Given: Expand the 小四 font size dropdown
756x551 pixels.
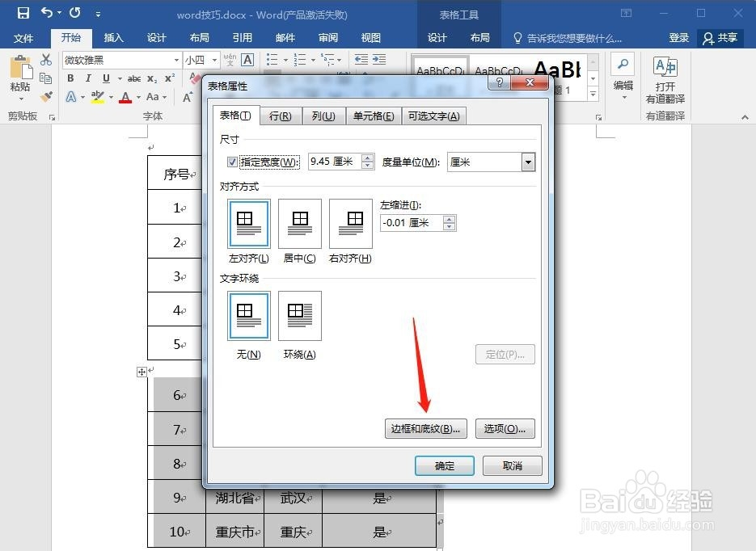Looking at the screenshot, I should tap(215, 59).
